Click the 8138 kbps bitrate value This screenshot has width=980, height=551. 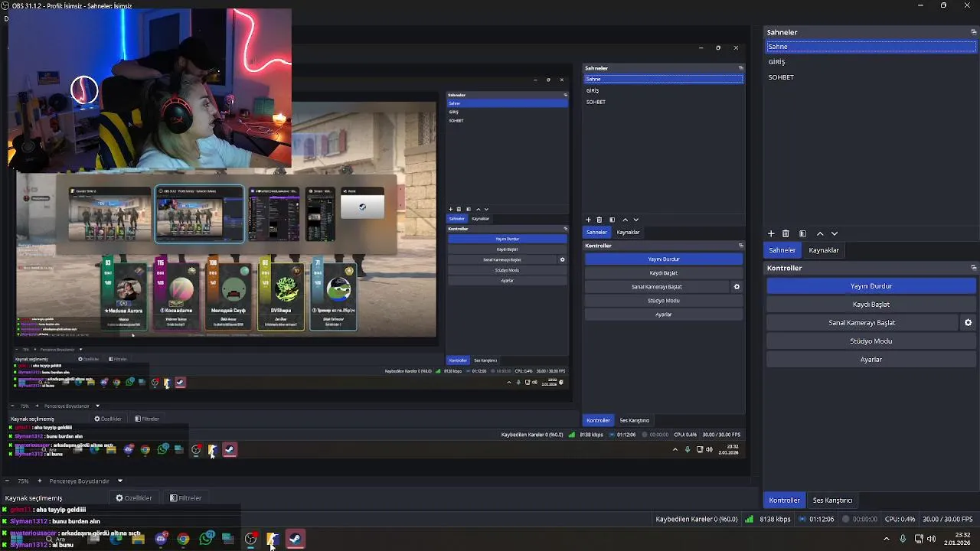click(775, 520)
